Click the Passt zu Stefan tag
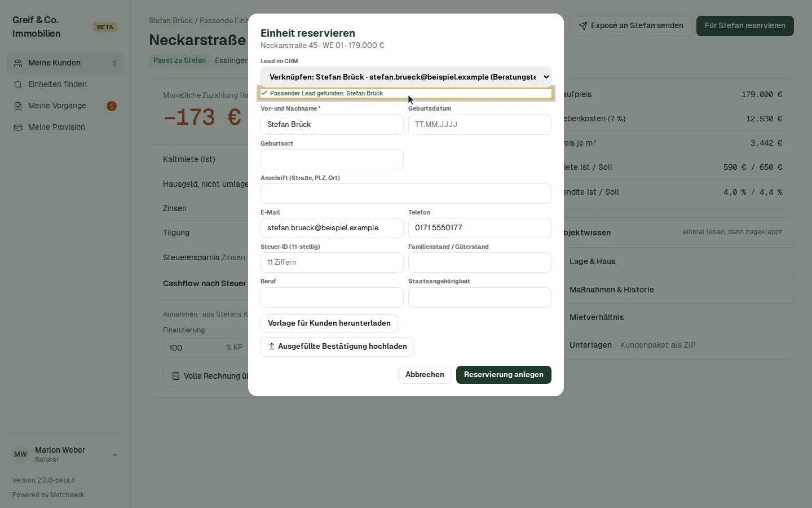 (179, 60)
